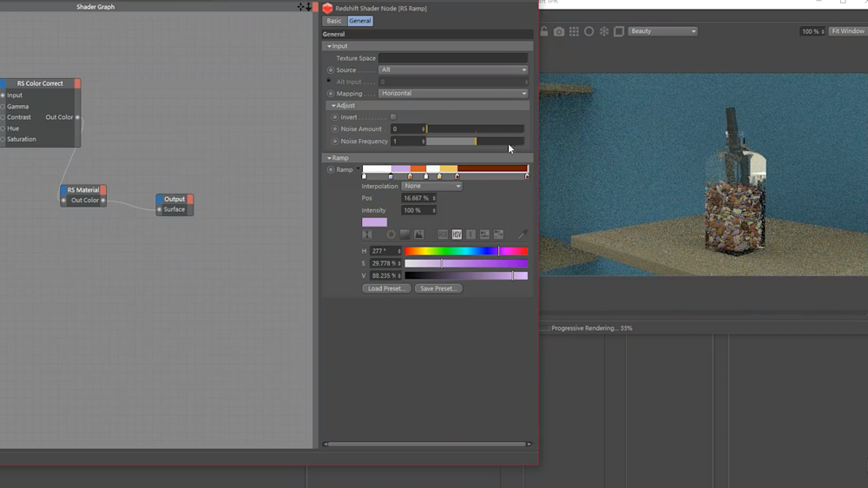Click the Shader Graph move arrows icon
The height and width of the screenshot is (488, 868).
pyautogui.click(x=300, y=7)
